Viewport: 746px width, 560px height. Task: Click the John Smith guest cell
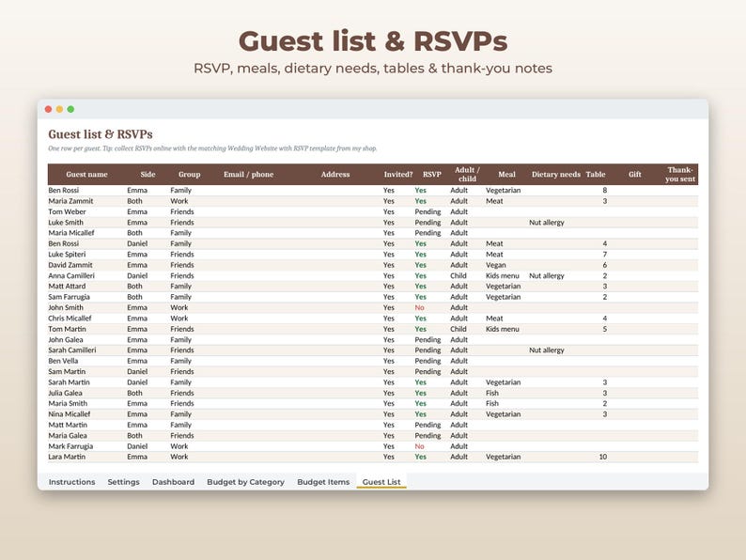point(66,307)
